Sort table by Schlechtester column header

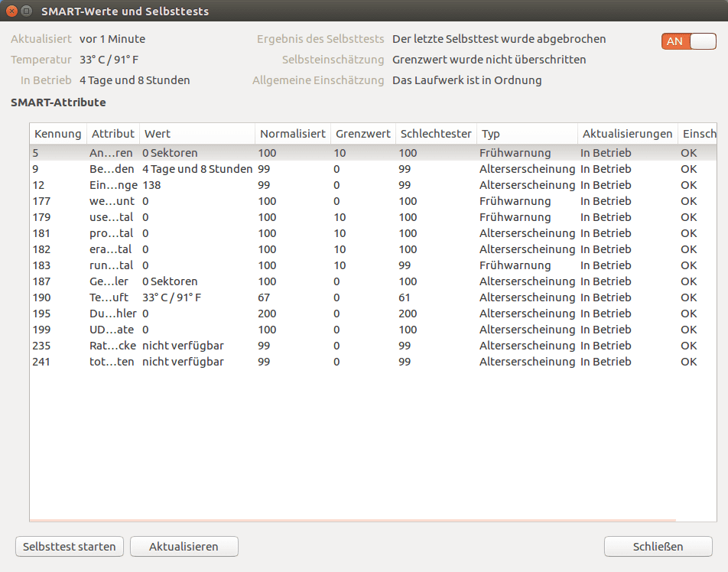coord(436,134)
